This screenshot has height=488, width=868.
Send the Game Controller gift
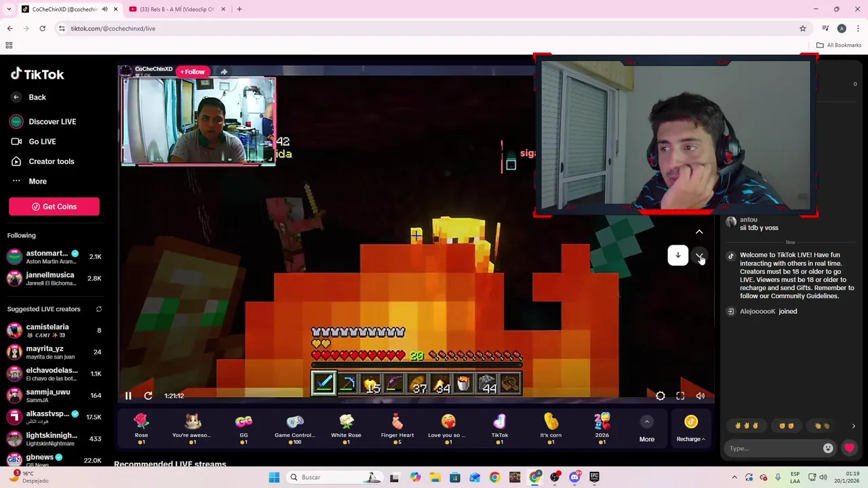[x=295, y=429]
